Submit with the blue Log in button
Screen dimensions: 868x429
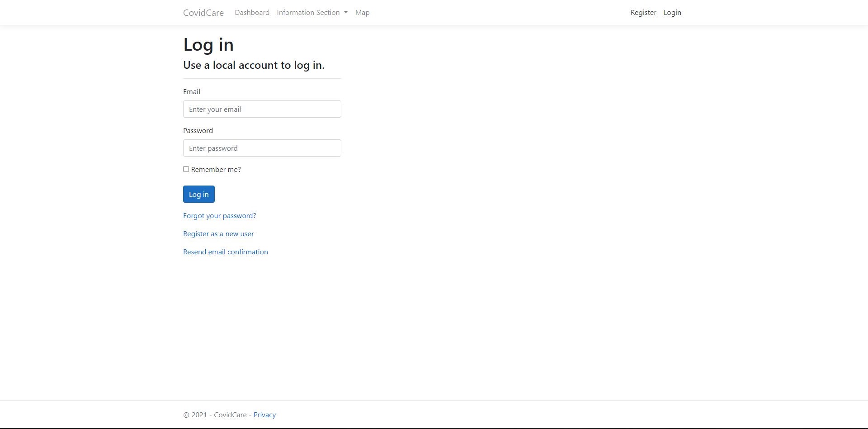[199, 194]
